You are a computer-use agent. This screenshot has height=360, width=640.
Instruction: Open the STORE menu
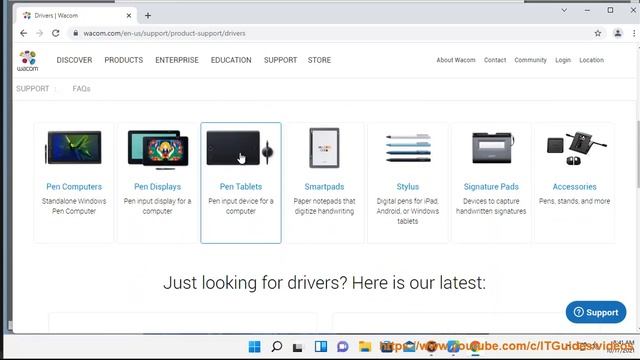tap(319, 60)
